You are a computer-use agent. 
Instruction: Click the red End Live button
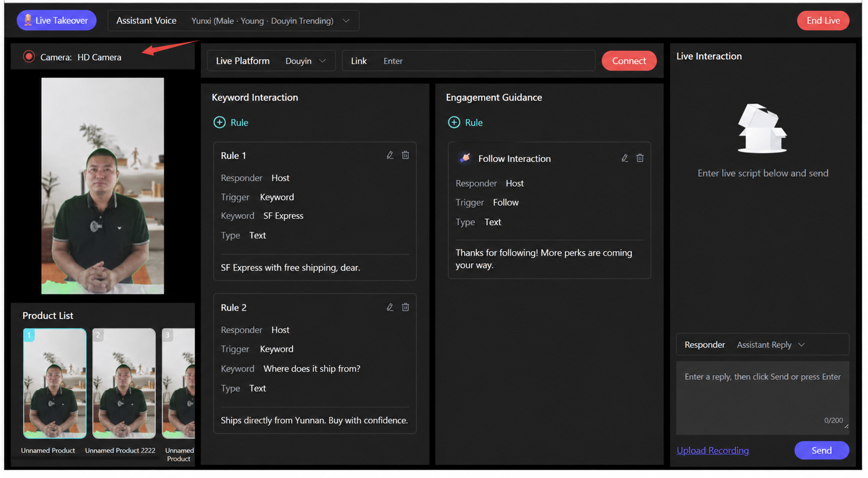[823, 21]
